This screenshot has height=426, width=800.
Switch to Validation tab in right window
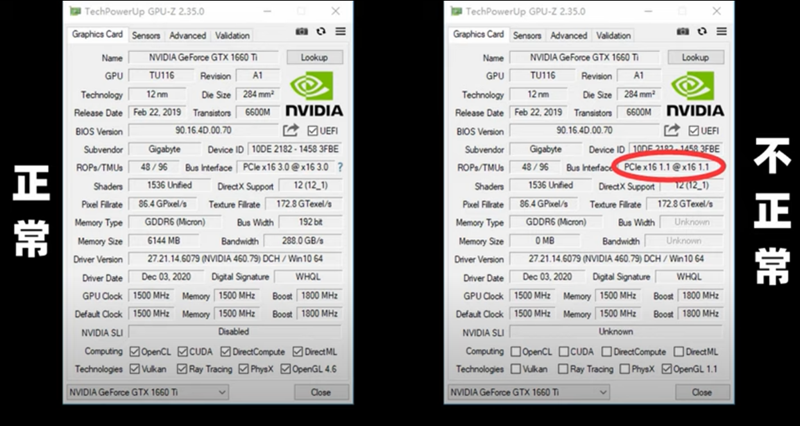click(613, 35)
